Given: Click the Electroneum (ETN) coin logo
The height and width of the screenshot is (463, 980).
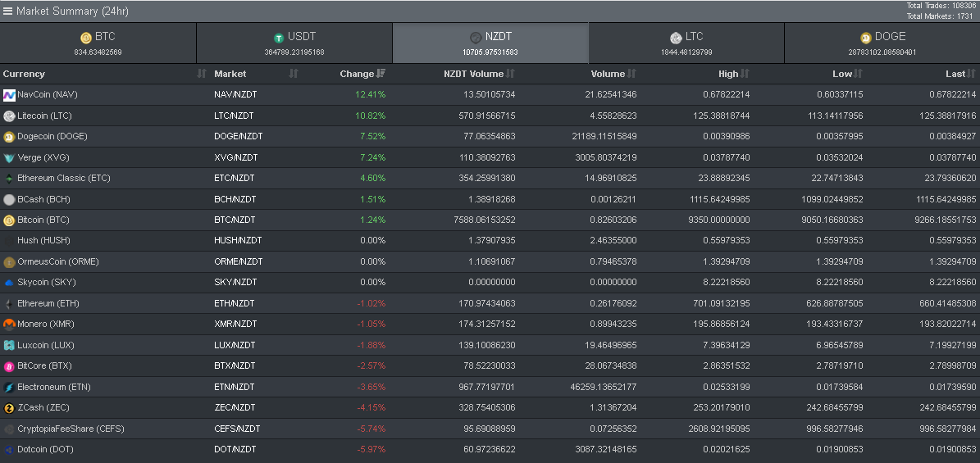Looking at the screenshot, I should [x=9, y=387].
